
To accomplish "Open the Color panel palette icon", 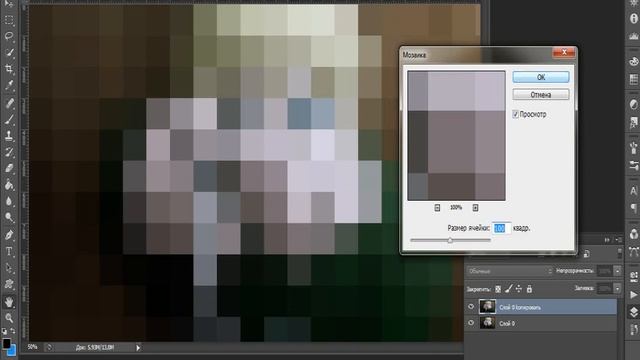I will click(633, 61).
